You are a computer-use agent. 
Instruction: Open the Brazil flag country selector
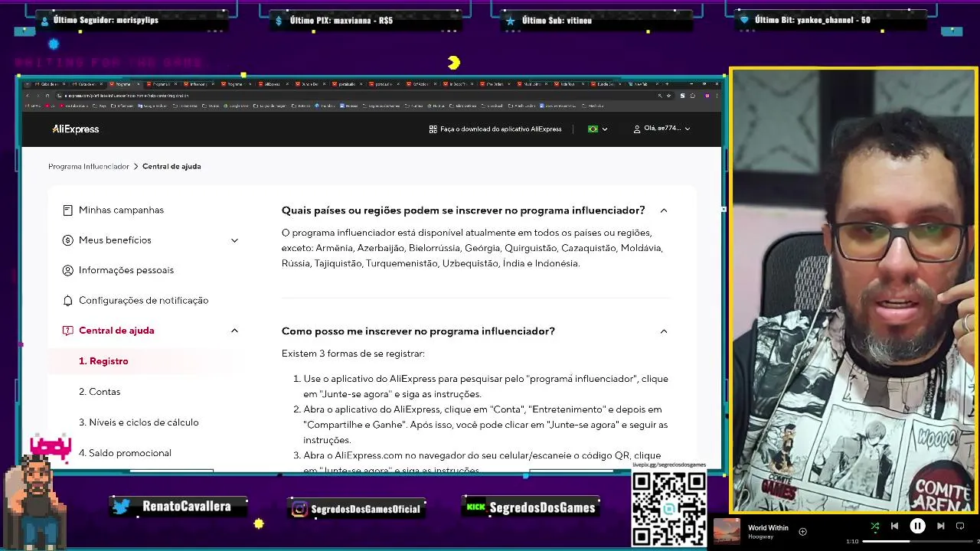(597, 129)
